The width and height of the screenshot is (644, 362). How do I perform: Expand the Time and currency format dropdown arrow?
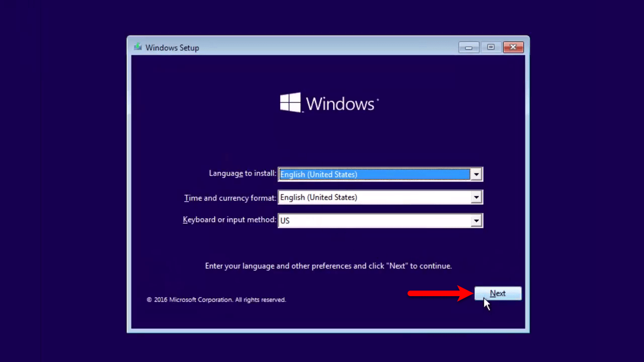point(476,198)
